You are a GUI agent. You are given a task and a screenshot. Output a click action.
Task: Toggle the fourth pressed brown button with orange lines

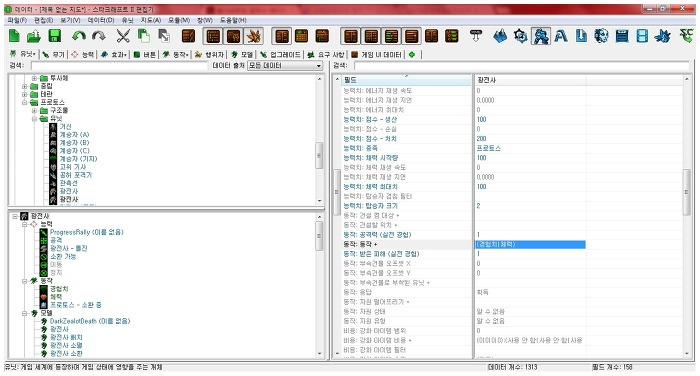point(412,36)
